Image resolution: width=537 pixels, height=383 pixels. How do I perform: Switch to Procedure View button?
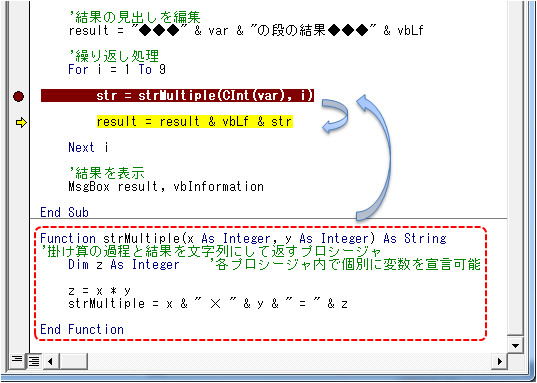point(17,361)
